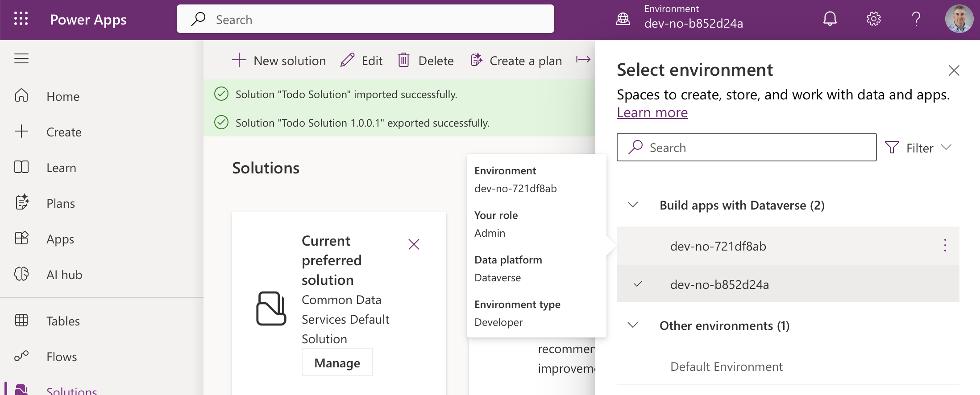Image resolution: width=980 pixels, height=395 pixels.
Task: Open the user account profile picture
Action: pos(959,19)
